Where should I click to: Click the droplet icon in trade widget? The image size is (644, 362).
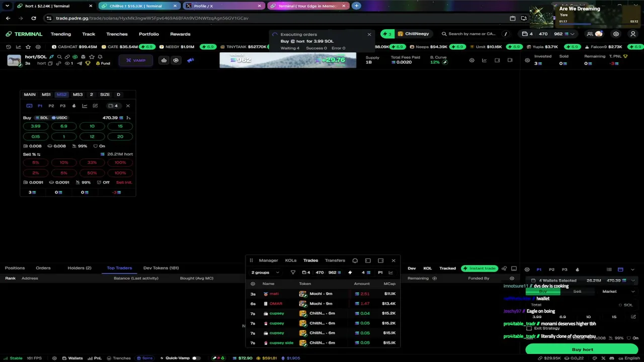pyautogui.click(x=74, y=106)
